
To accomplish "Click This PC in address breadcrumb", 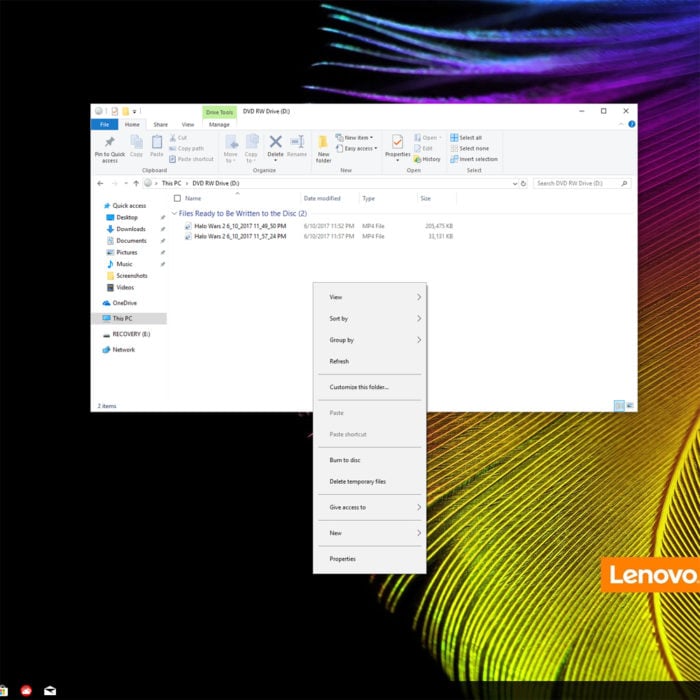I will click(171, 183).
